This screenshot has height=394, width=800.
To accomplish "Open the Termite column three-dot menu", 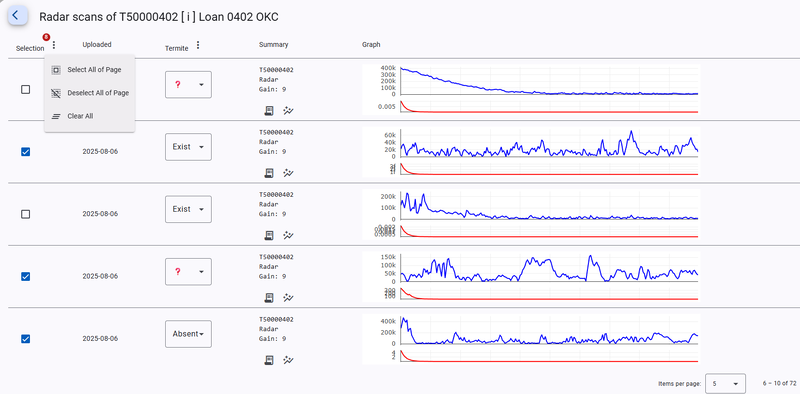I will pyautogui.click(x=198, y=45).
